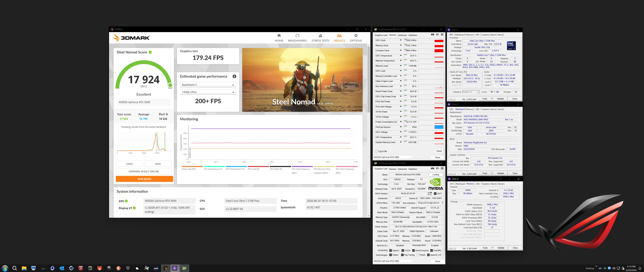The height and width of the screenshot is (272, 644).
Task: Click camera icon in GPU-Z Graphics Card window
Action: pyautogui.click(x=433, y=168)
